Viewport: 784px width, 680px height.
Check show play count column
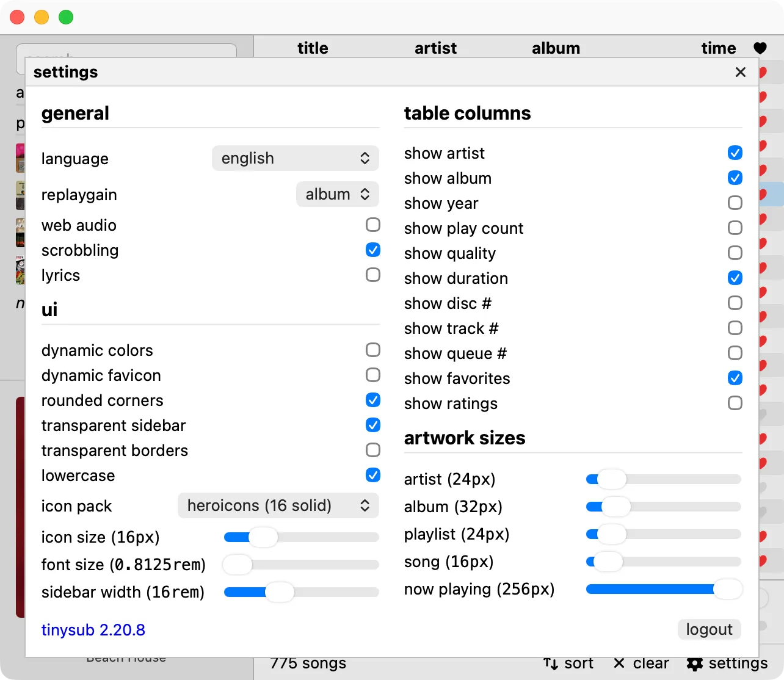click(x=735, y=228)
